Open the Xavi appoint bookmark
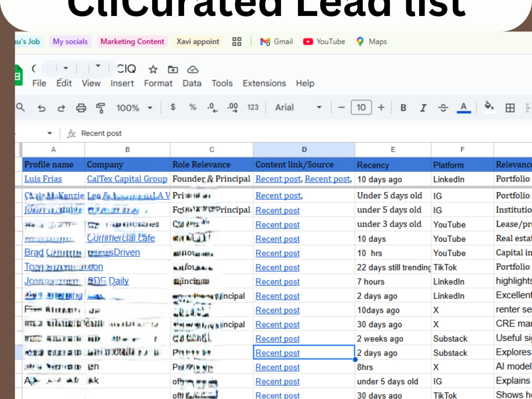This screenshot has height=399, width=532. click(x=198, y=41)
